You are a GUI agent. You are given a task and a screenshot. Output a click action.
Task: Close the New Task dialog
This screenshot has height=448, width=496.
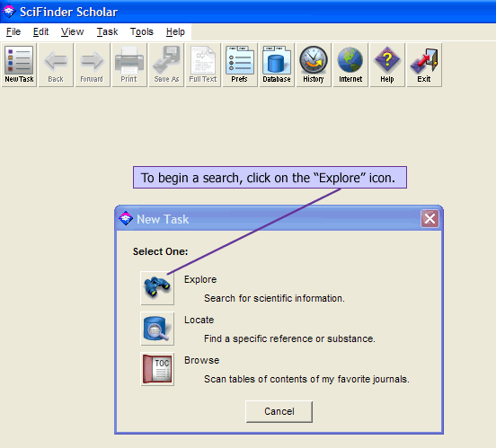[x=430, y=218]
